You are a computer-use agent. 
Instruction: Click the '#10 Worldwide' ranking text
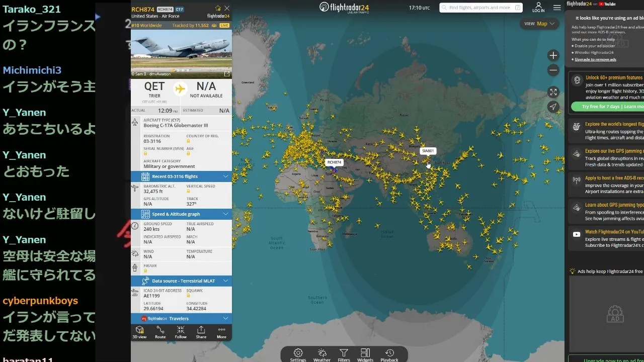pyautogui.click(x=147, y=25)
